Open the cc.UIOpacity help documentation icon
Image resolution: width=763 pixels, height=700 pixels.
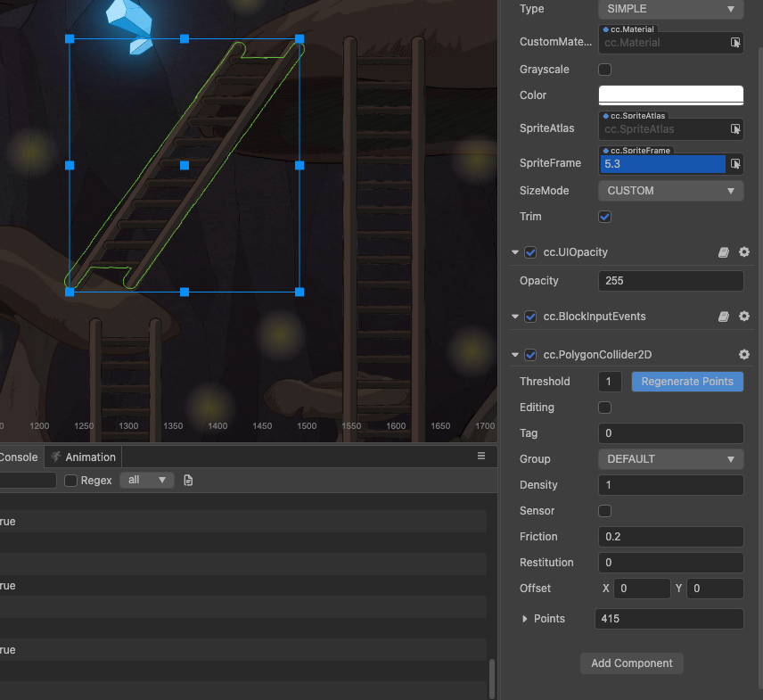[724, 252]
